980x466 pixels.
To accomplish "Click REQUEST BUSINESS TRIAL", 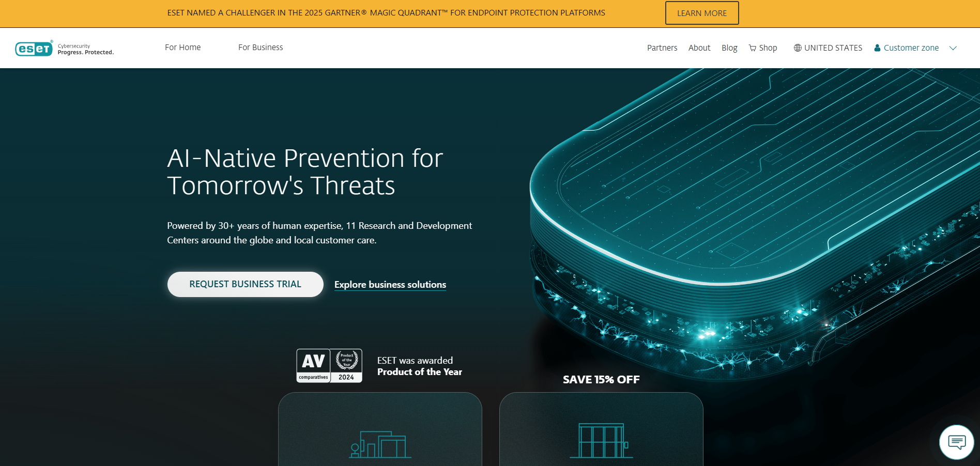I will (245, 284).
